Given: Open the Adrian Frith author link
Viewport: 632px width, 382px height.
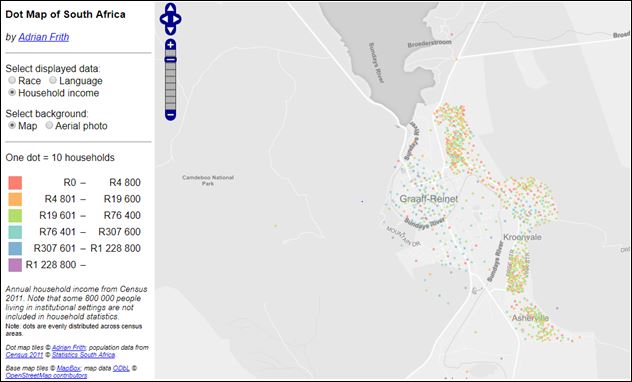Looking at the screenshot, I should pos(44,37).
